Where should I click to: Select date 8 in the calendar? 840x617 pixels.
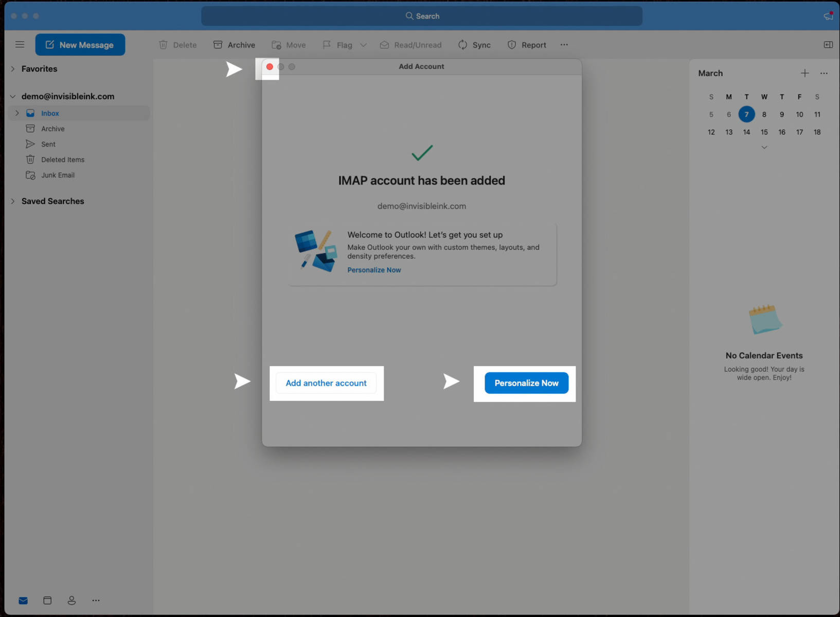[x=764, y=115]
